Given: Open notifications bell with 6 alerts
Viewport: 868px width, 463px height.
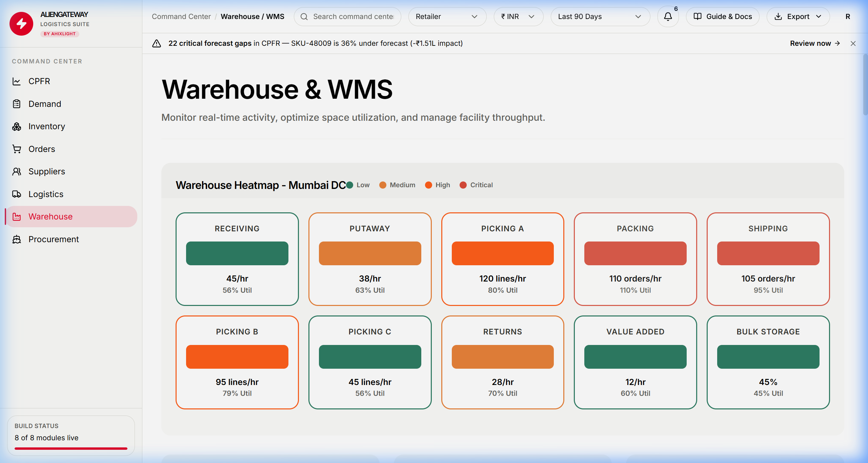Looking at the screenshot, I should pos(668,17).
